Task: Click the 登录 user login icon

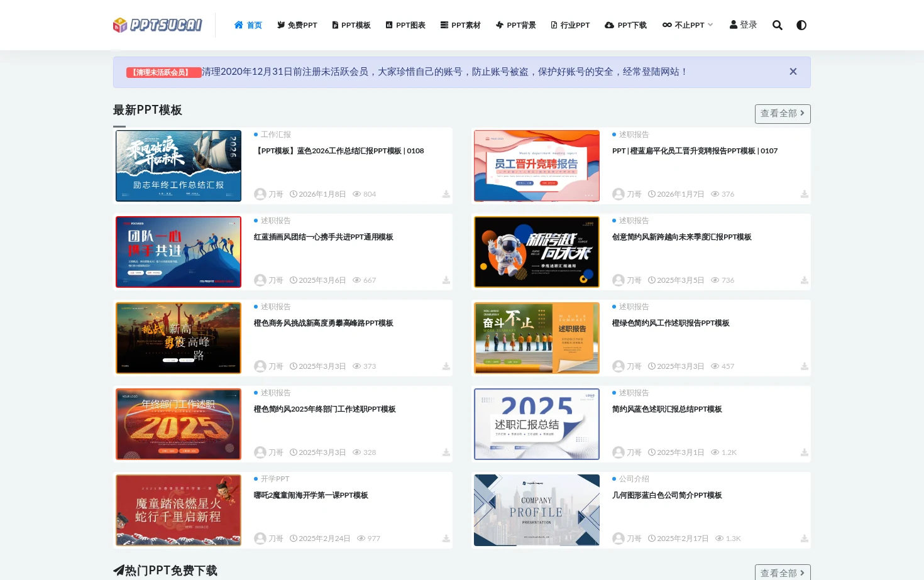Action: (743, 25)
